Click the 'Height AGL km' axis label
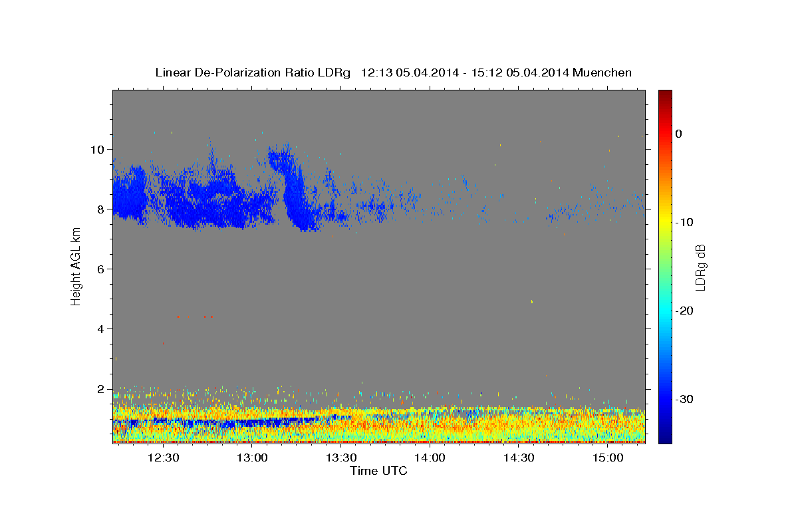This screenshot has width=798, height=532. pos(76,267)
